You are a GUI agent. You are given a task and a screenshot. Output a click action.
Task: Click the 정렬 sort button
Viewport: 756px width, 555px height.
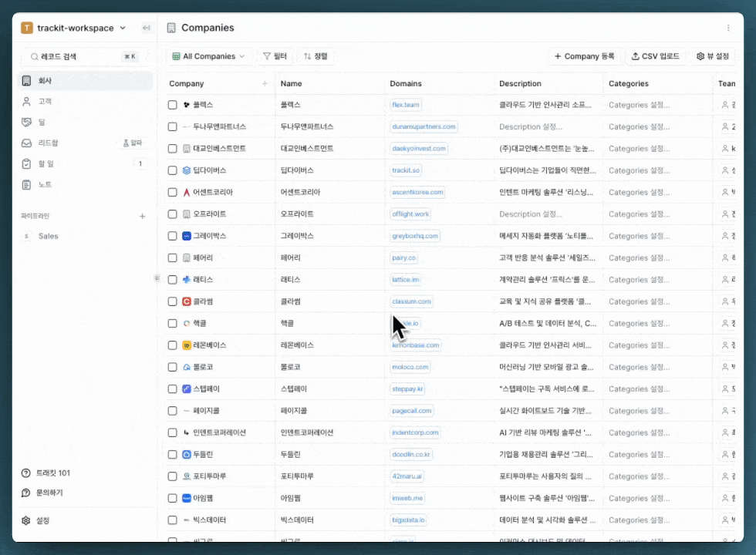(x=316, y=56)
